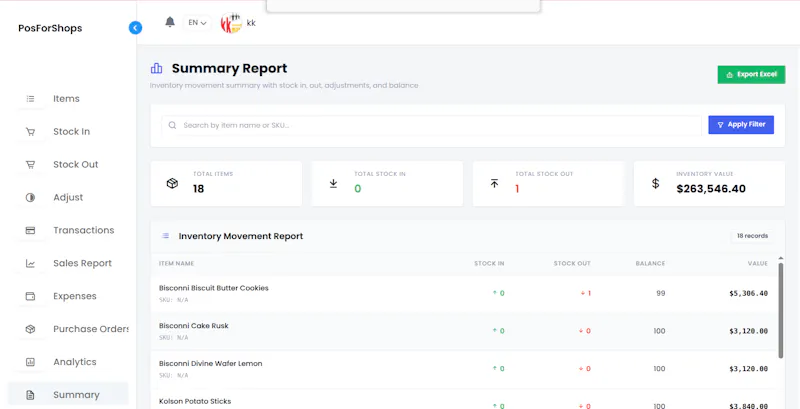Click the $263,546.40 inventory value
Viewport: 800px width, 409px height.
click(x=711, y=189)
